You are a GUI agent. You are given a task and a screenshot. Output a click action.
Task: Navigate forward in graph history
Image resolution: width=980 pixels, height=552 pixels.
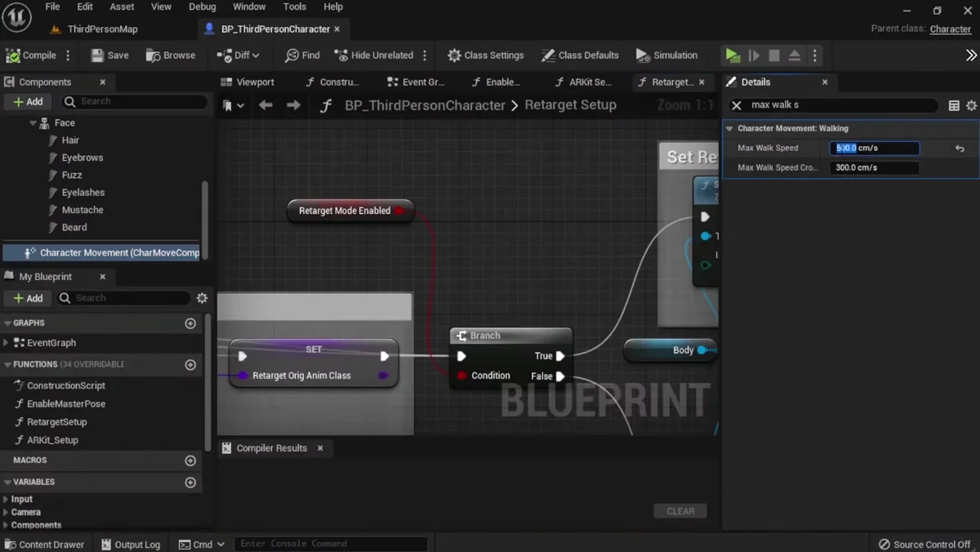tap(293, 105)
